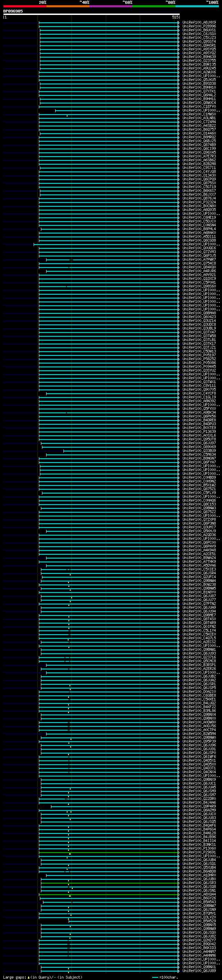The height and width of the screenshot is (980, 222).
Task: Select hit label UniRef100_C0HBD9
Action: tap(199, 477)
